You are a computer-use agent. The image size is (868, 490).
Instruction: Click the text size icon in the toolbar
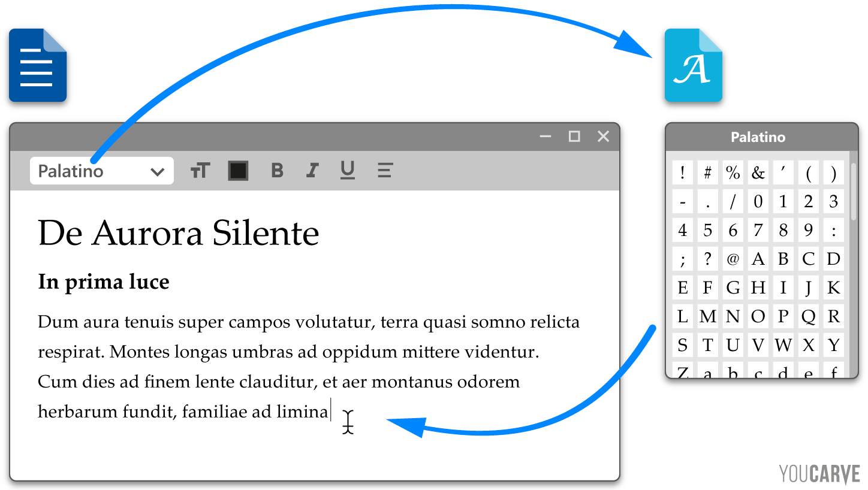200,170
